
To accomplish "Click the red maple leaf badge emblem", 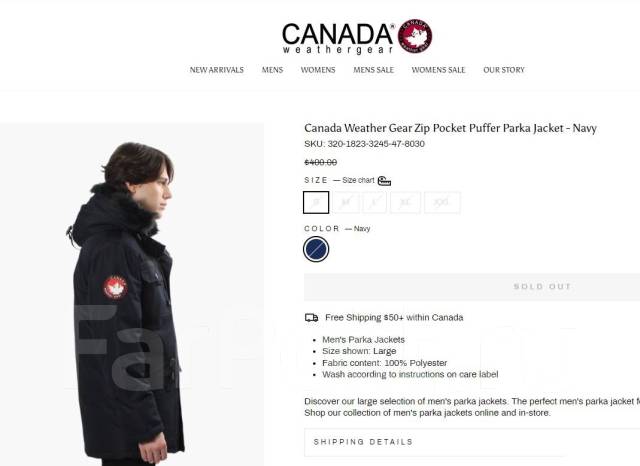I will (x=415, y=36).
